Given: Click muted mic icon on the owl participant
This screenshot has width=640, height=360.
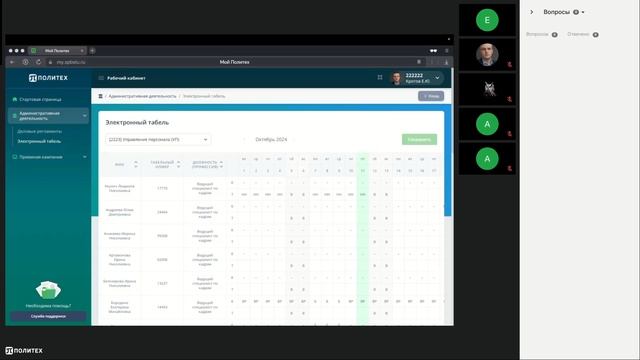Looking at the screenshot, I should 509,99.
